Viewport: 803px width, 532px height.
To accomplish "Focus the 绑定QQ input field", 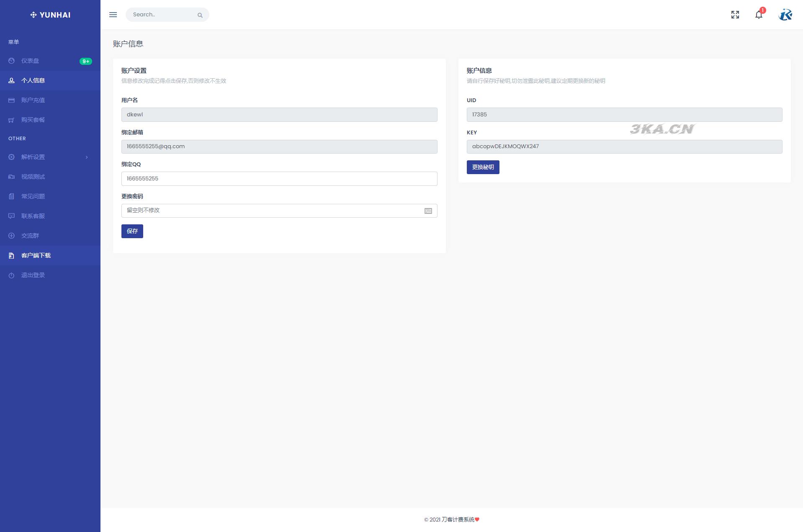I will tap(279, 179).
